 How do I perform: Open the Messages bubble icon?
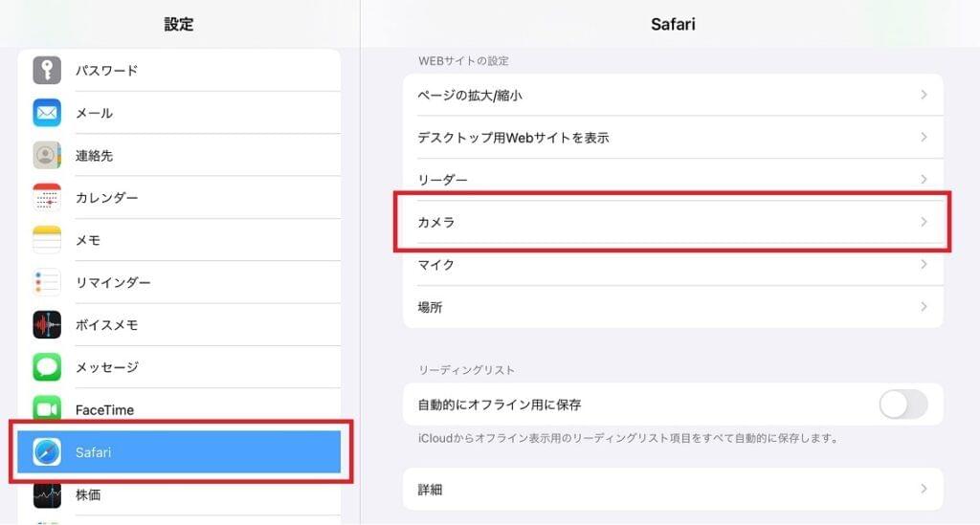click(x=47, y=367)
